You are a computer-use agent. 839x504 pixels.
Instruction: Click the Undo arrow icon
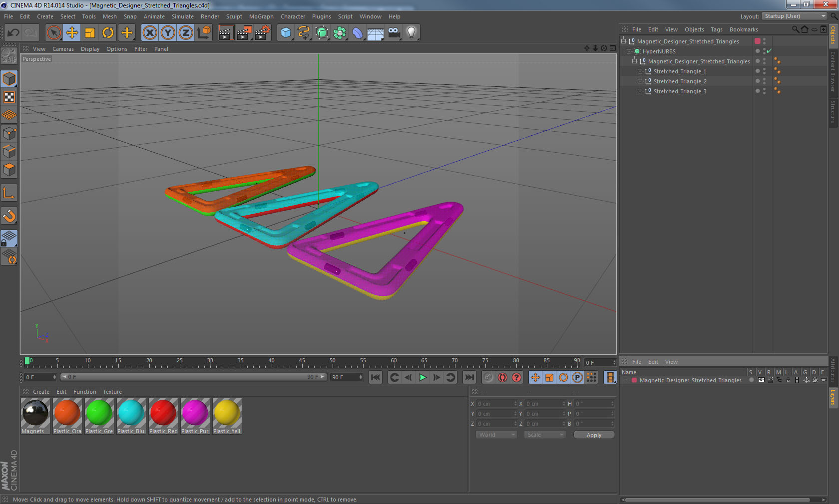click(x=13, y=33)
